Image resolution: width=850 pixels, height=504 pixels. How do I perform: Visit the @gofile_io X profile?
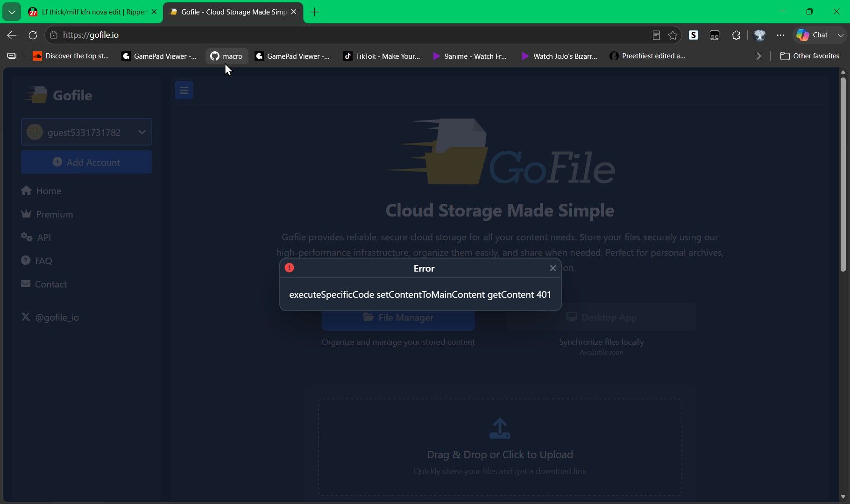point(50,317)
